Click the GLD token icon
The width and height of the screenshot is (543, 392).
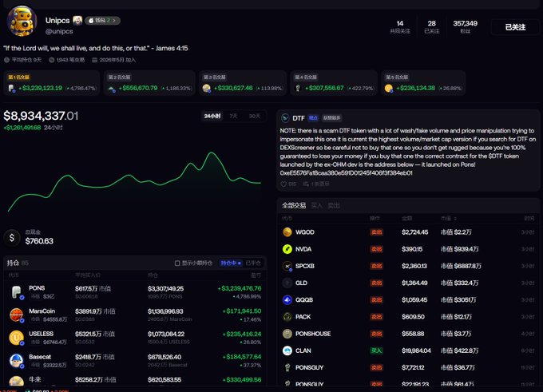pyautogui.click(x=287, y=283)
